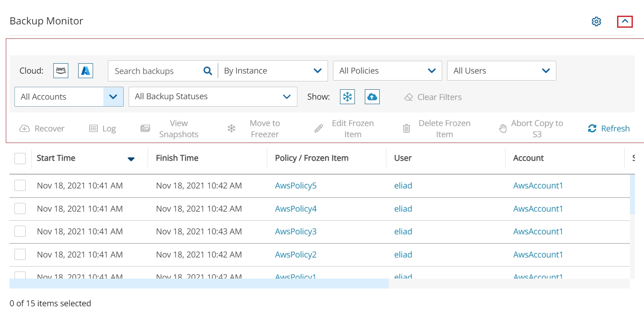
Task: Click the horizontal scrollbar thumb
Action: pyautogui.click(x=199, y=284)
